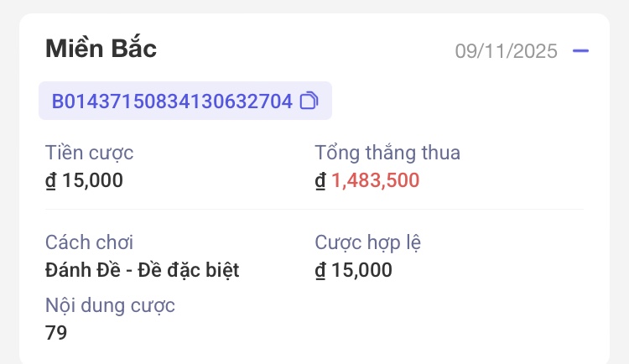Image resolution: width=629 pixels, height=364 pixels.
Task: Collapse the Miền Bắc bet card
Action: [x=580, y=51]
